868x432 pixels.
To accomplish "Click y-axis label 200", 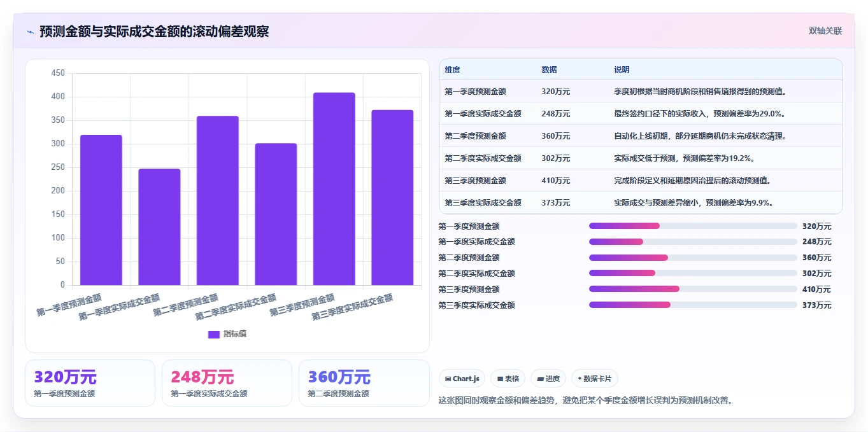I will [x=58, y=191].
